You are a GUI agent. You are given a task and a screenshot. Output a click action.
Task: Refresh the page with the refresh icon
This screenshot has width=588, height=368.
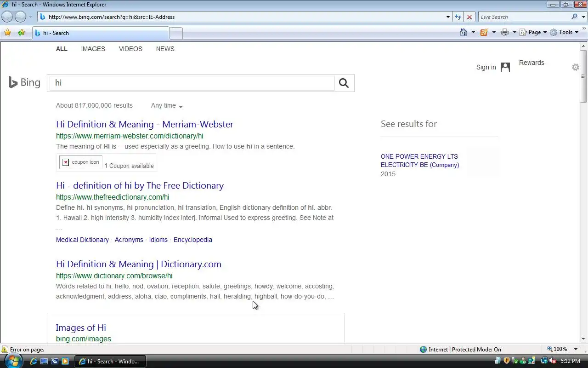tap(458, 17)
